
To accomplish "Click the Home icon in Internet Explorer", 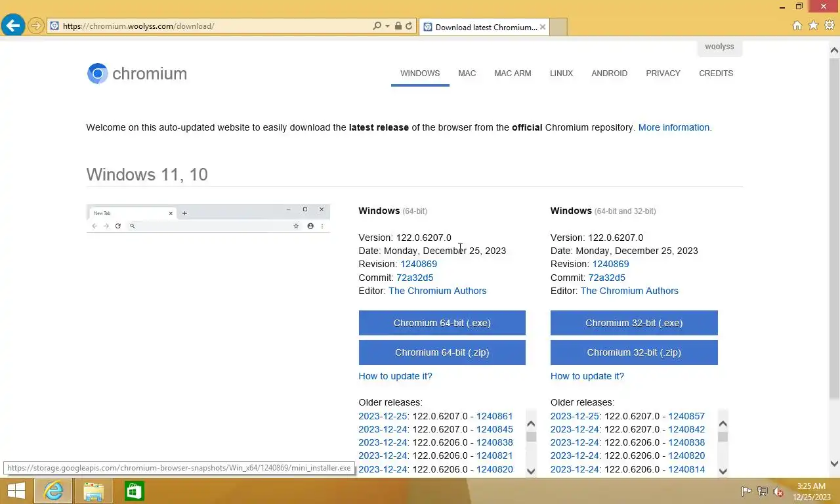I will tap(797, 26).
